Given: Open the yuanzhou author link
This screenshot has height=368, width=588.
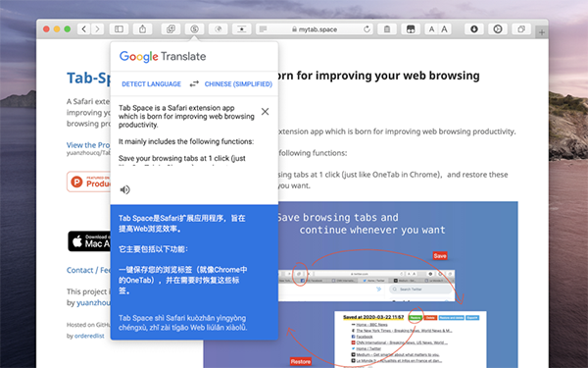Looking at the screenshot, I should click(93, 302).
